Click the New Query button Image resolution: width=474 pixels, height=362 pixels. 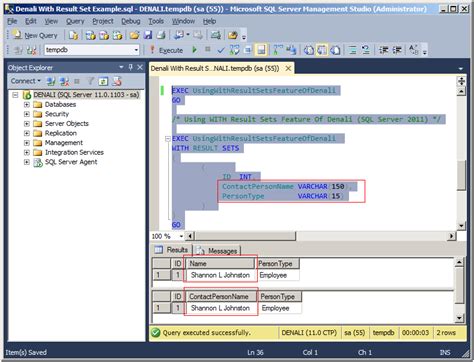click(x=35, y=35)
